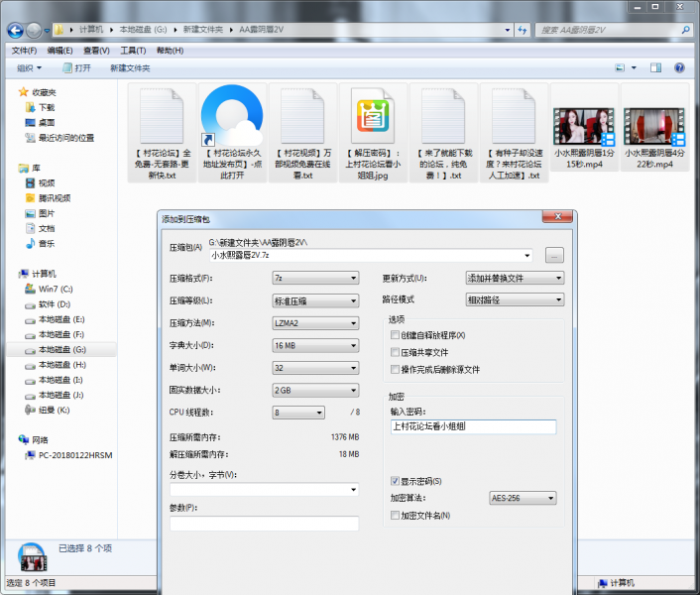This screenshot has height=595, width=700.
Task: Expand the 加密算法 AES-256 dropdown
Action: pos(523,499)
